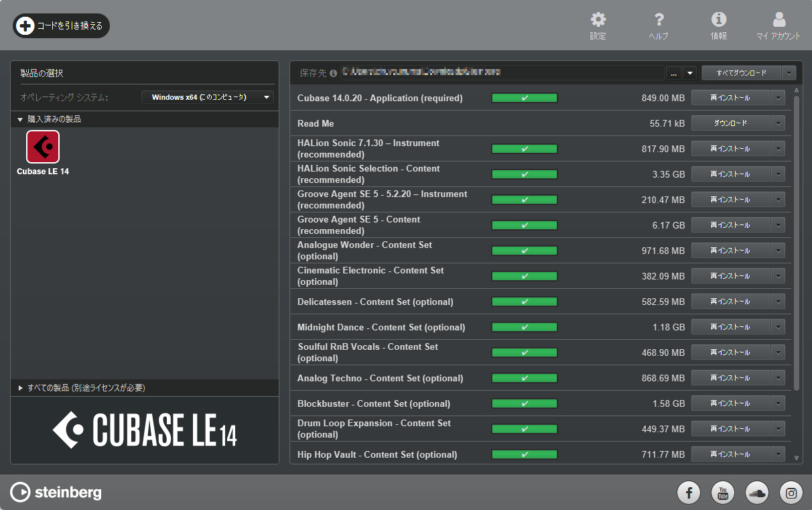Open Steinberg Facebook page icon
The height and width of the screenshot is (510, 812).
689,493
